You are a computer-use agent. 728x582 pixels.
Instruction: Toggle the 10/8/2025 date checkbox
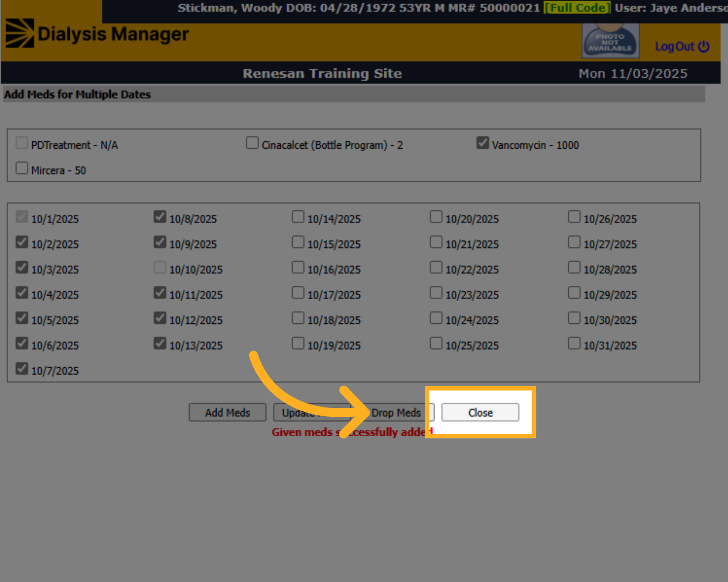point(160,217)
